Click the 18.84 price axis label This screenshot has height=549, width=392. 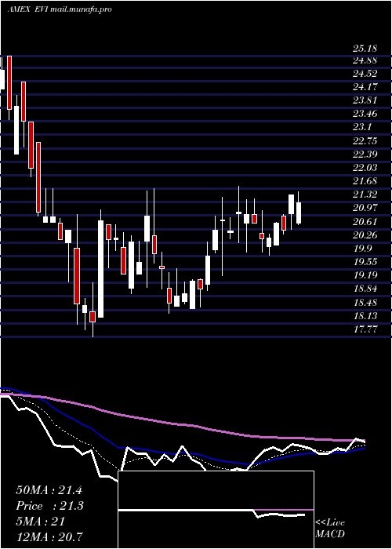[365, 289]
